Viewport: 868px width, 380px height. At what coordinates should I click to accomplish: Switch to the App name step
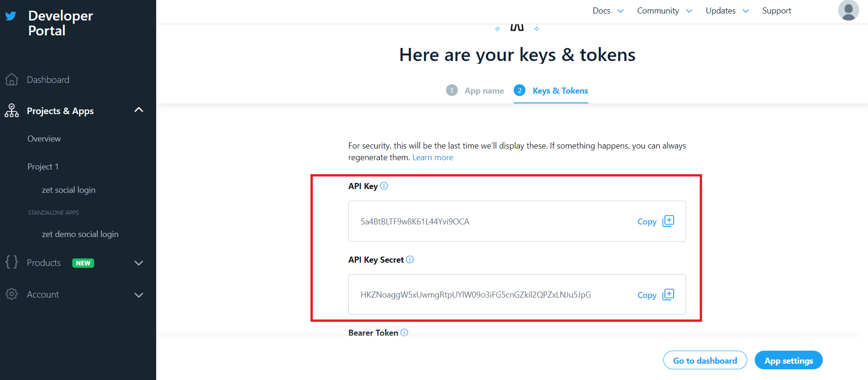[475, 90]
